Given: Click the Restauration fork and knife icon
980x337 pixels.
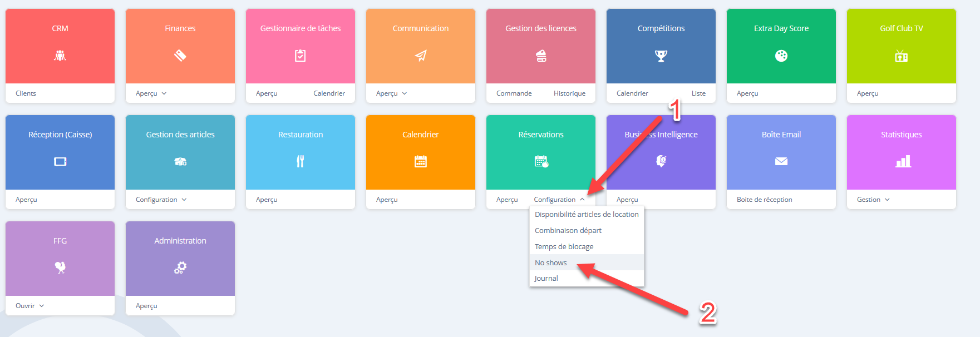Looking at the screenshot, I should click(301, 162).
